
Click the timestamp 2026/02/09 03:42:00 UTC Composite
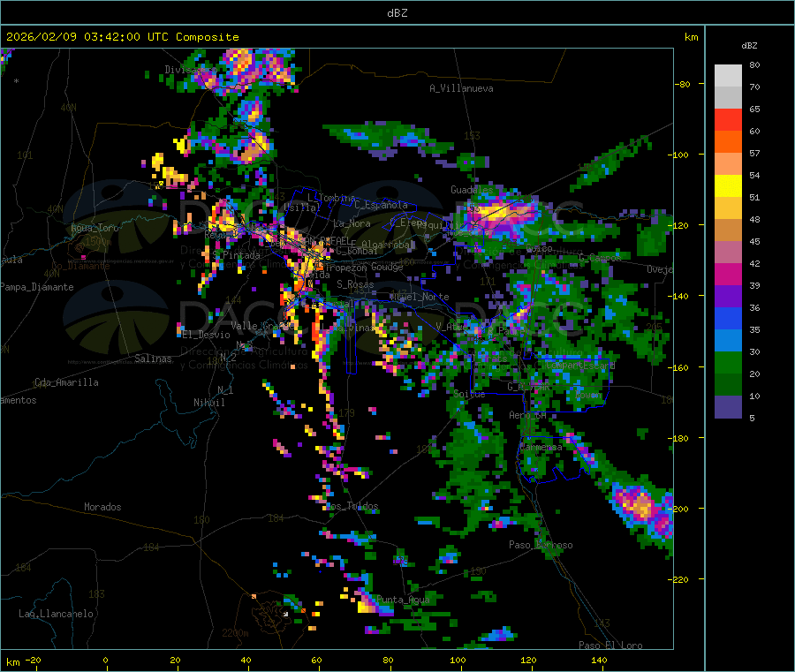[122, 37]
